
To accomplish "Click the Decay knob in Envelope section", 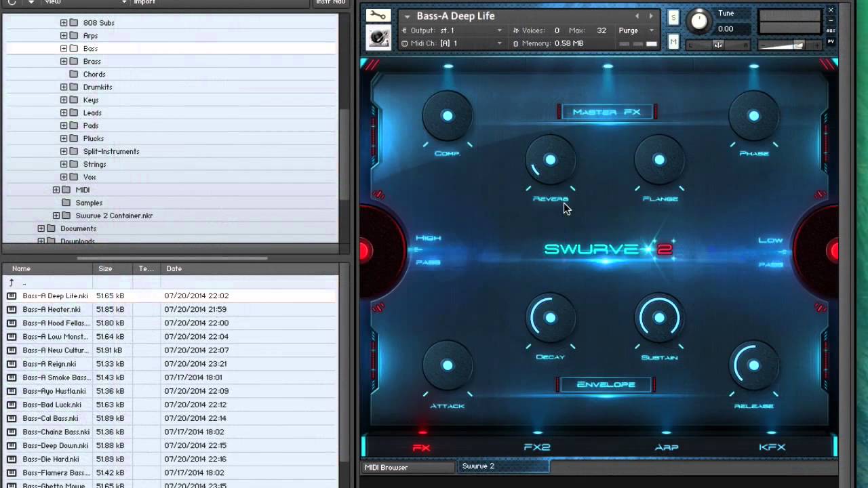I will 550,317.
